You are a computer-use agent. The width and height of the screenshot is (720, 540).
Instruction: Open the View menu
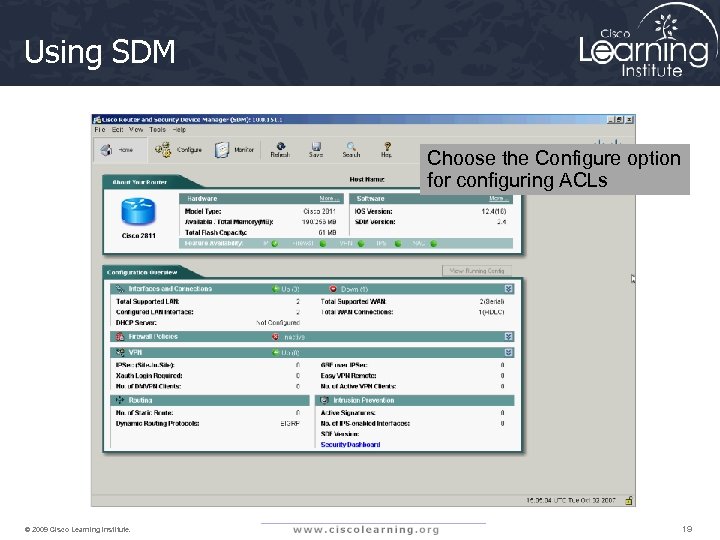point(136,130)
